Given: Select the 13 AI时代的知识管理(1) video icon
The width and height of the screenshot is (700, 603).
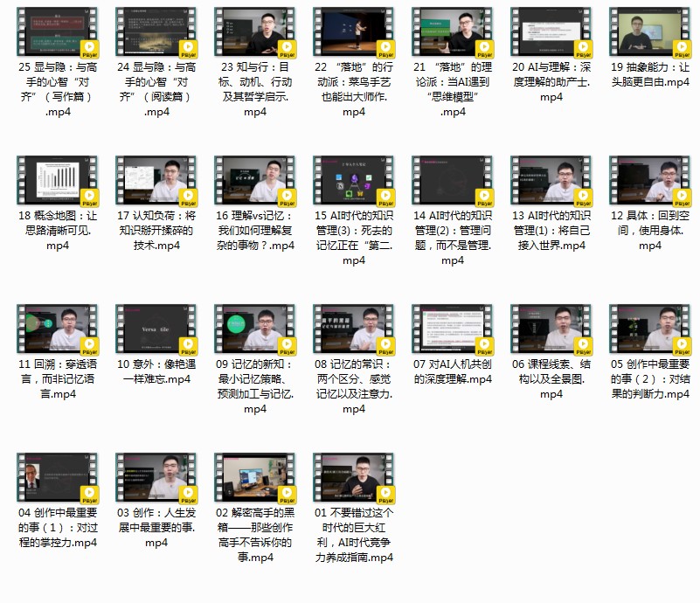Looking at the screenshot, I should pos(551,181).
